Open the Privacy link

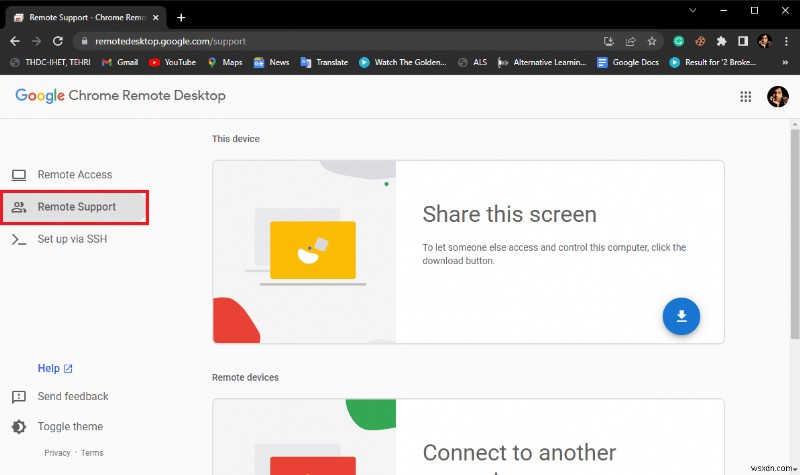[57, 453]
